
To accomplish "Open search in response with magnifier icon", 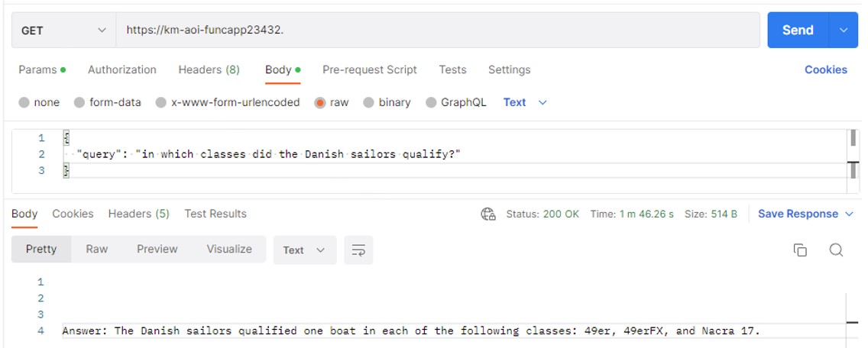I will click(x=836, y=250).
